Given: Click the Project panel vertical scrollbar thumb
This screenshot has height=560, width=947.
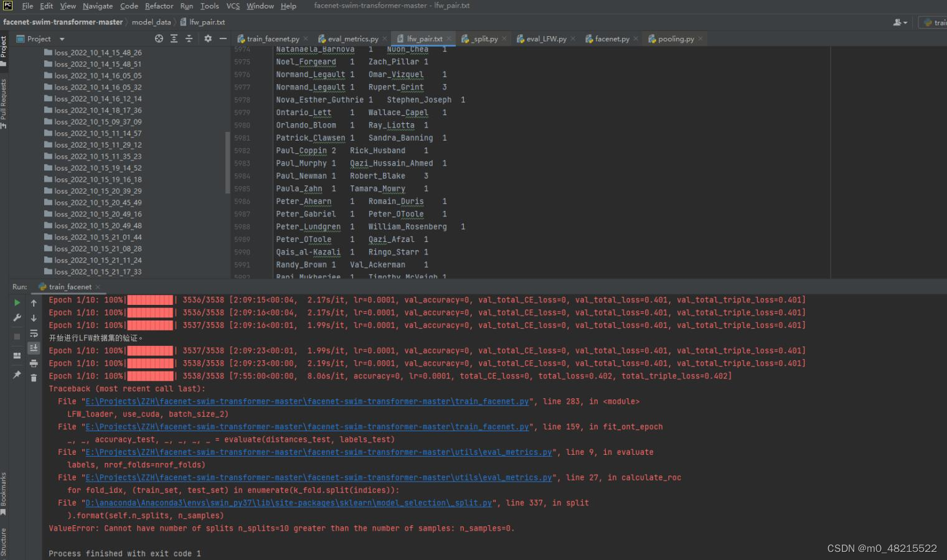Looking at the screenshot, I should (228, 162).
